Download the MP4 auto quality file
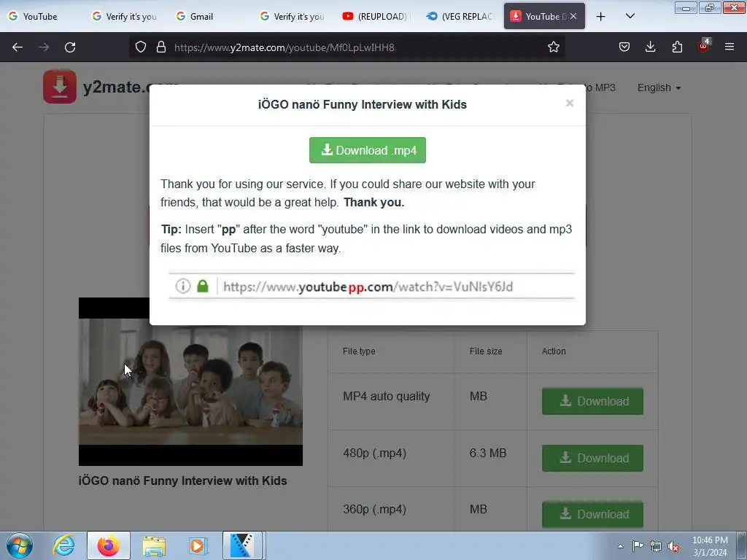This screenshot has width=747, height=560. [x=592, y=401]
